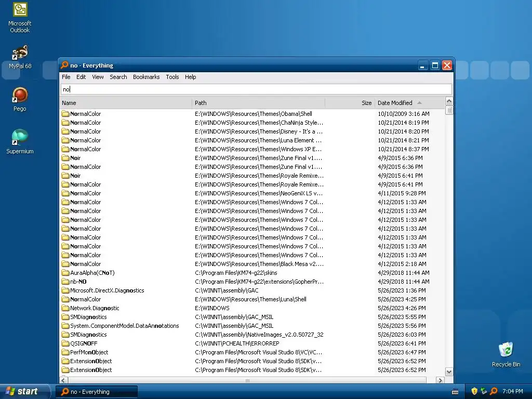Click the 'no - Everything' taskbar button
The image size is (532, 399).
point(97,392)
